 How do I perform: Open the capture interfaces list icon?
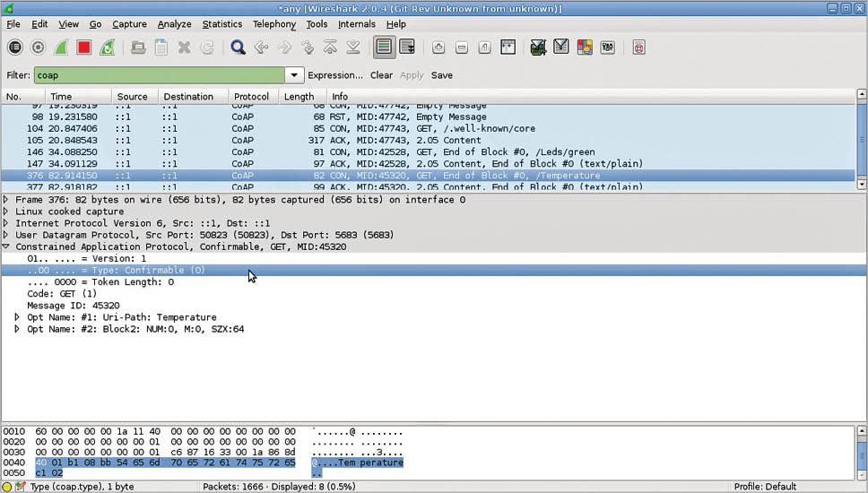(x=15, y=48)
